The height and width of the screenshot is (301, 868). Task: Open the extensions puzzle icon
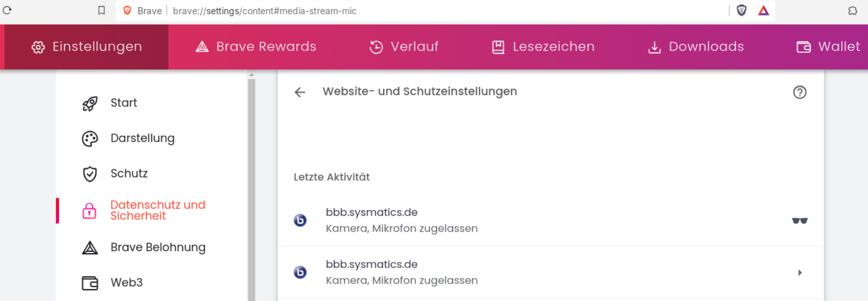click(853, 10)
